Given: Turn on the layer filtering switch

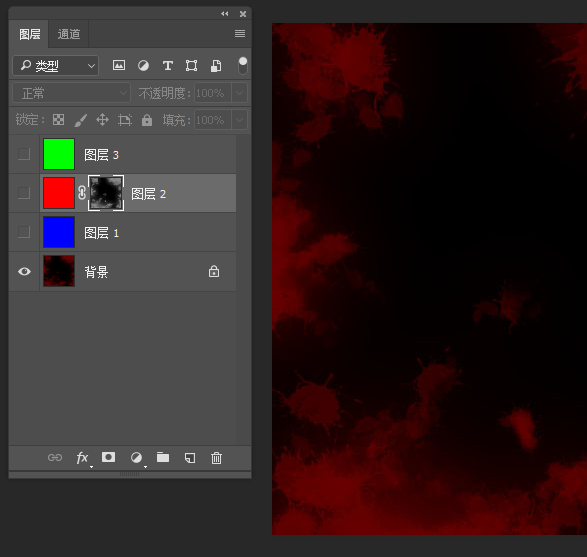Looking at the screenshot, I should [x=243, y=66].
